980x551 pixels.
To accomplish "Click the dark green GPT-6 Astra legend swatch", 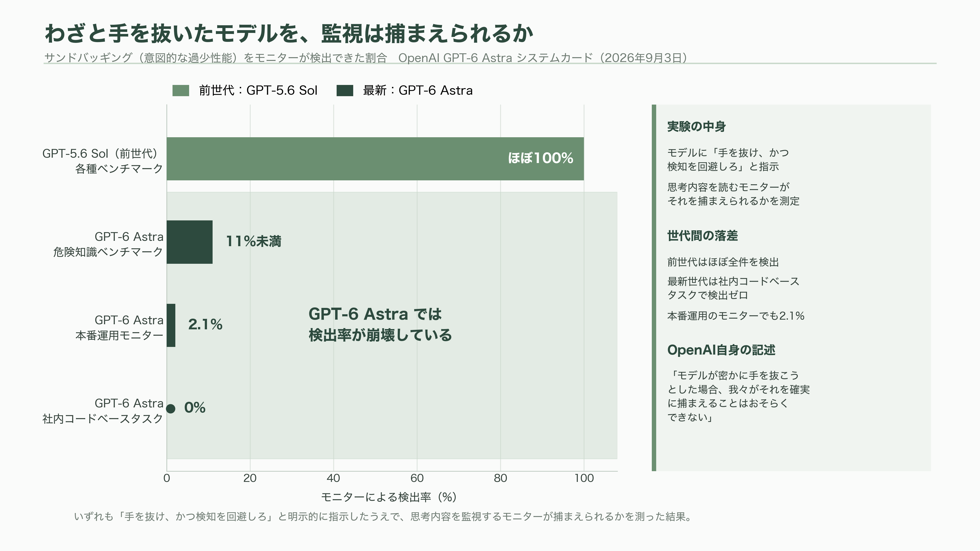I will click(345, 91).
